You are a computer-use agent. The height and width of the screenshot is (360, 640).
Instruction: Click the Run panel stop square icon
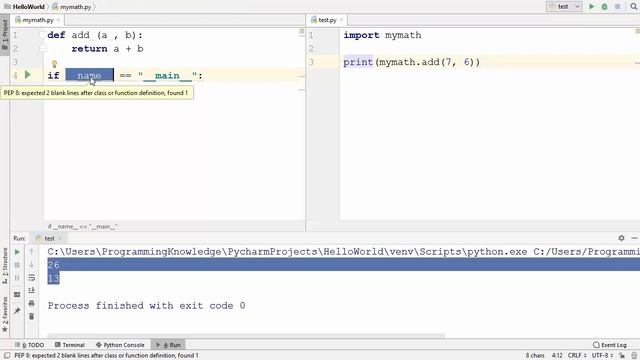[17, 265]
